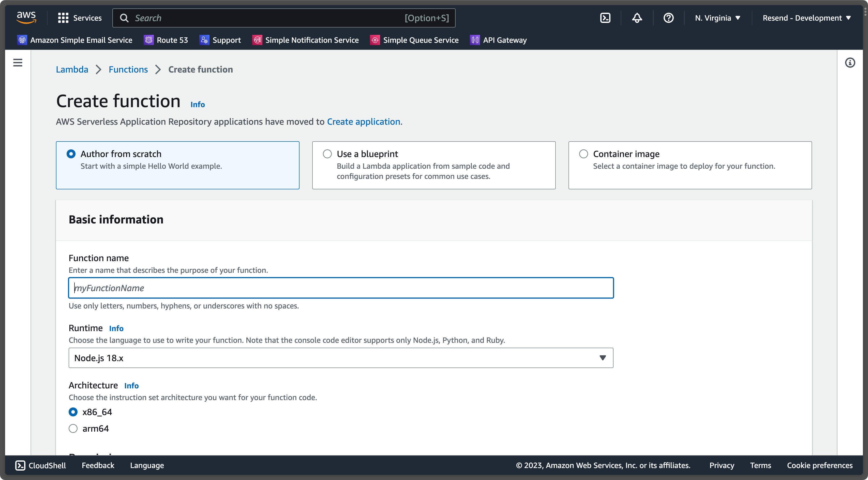Select Use a blueprint option
The height and width of the screenshot is (480, 868).
coord(327,154)
